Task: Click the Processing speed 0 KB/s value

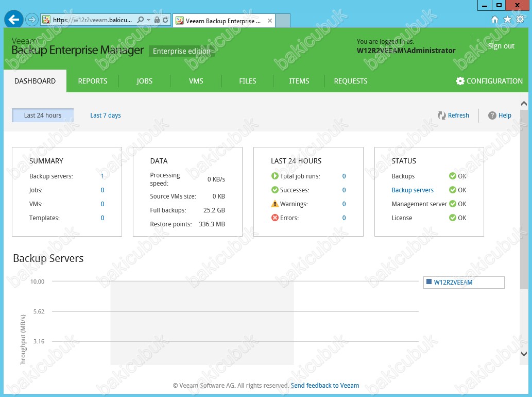Action: [x=216, y=179]
